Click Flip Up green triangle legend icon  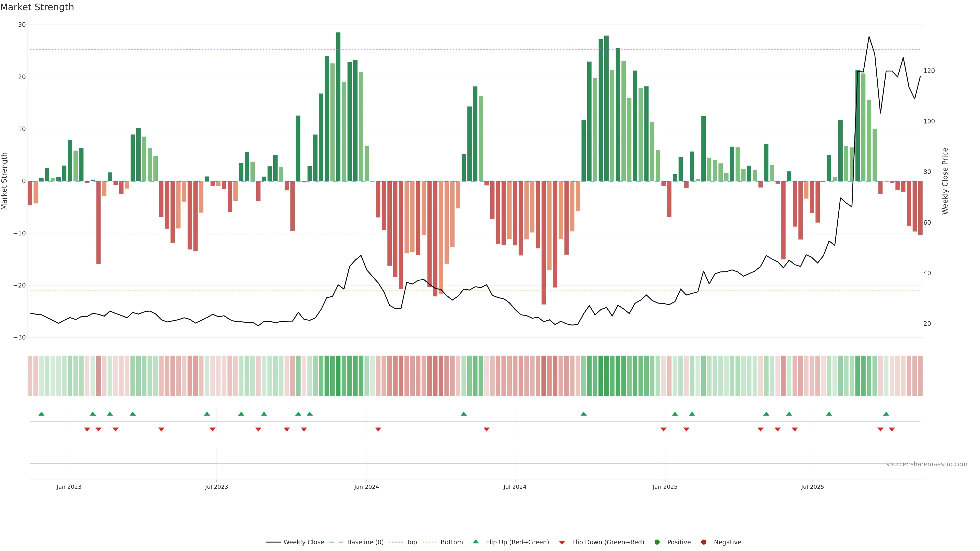pyautogui.click(x=475, y=542)
